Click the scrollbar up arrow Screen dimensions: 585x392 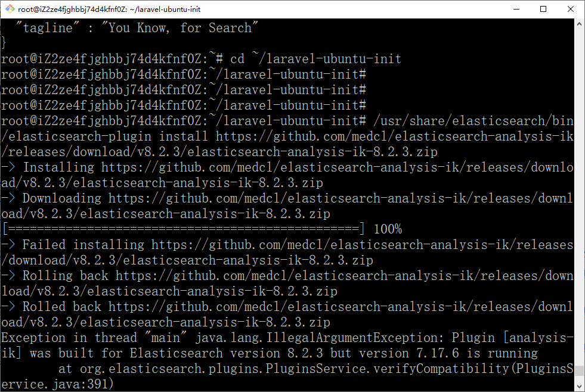(580, 24)
